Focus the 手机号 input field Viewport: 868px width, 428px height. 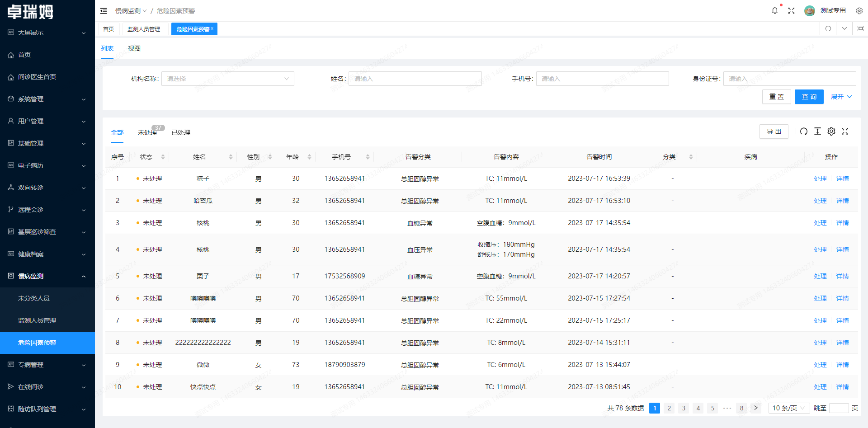(x=603, y=79)
